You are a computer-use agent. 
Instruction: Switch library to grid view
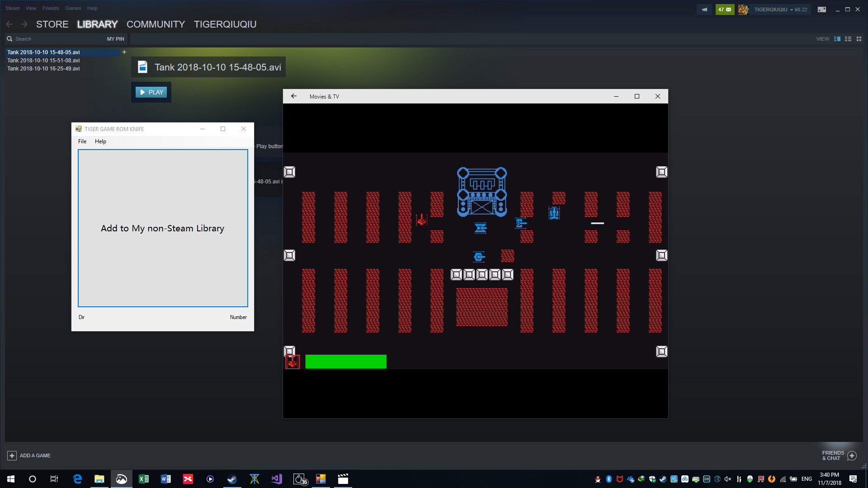point(859,39)
